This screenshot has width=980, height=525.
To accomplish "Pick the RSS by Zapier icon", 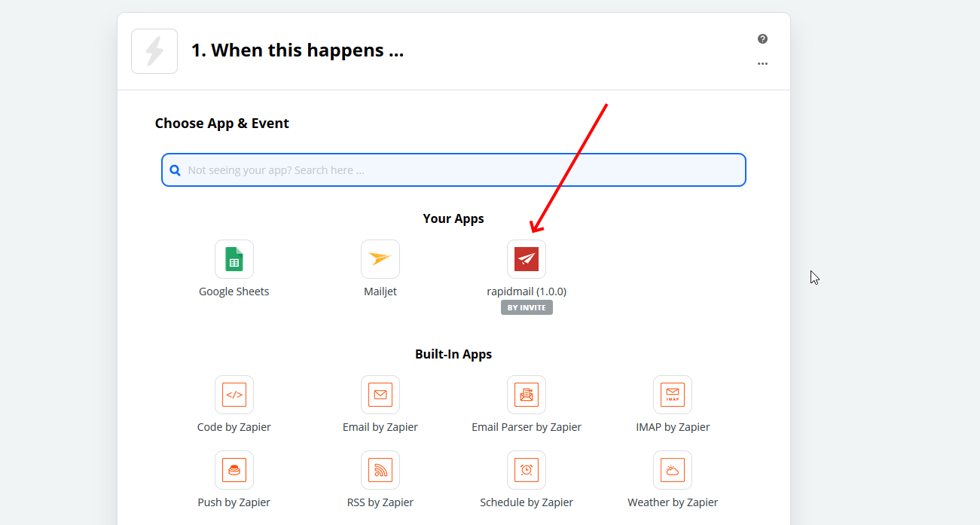I will (x=380, y=470).
